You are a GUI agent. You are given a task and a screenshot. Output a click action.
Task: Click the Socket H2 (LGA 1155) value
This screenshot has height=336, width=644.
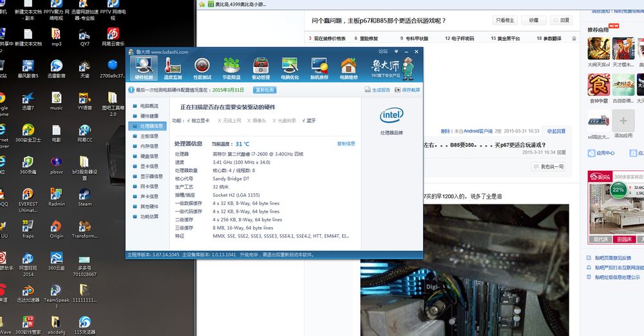(x=236, y=195)
